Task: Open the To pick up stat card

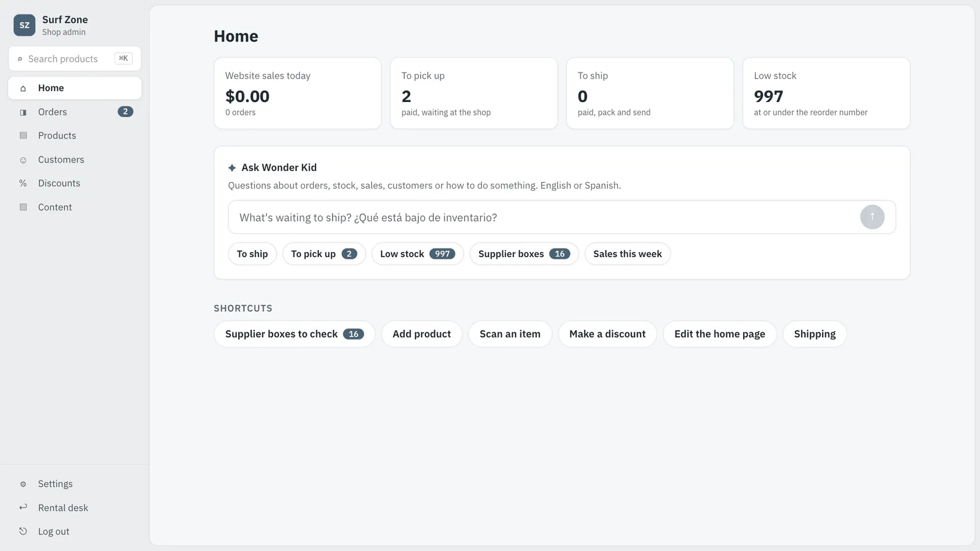Action: (474, 93)
